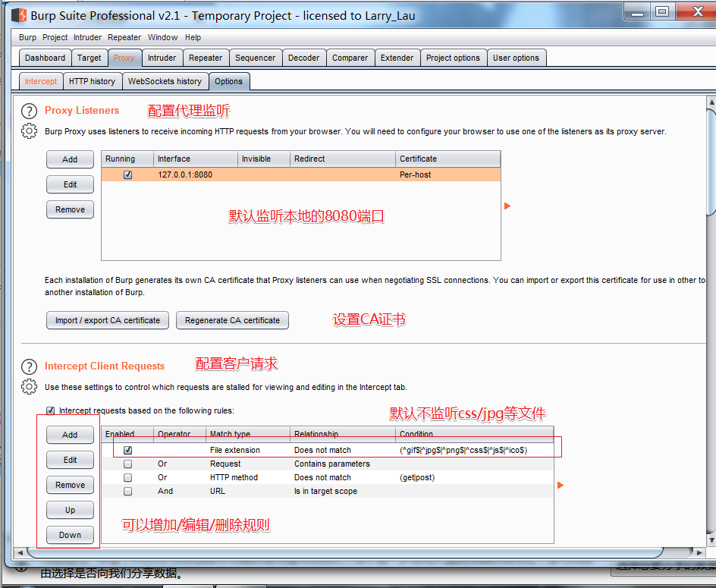This screenshot has height=588, width=716.
Task: Click the Invisible column header
Action: (x=264, y=159)
